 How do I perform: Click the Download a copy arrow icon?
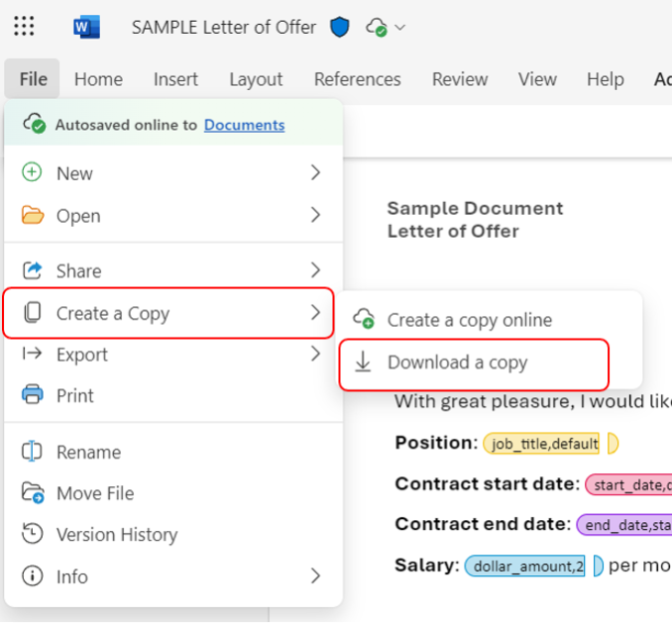[364, 363]
